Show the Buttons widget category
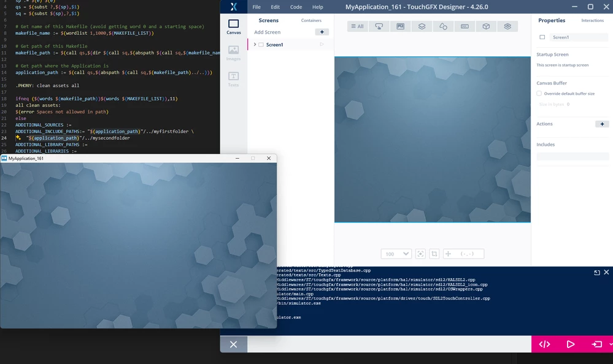Image resolution: width=613 pixels, height=364 pixels. (x=379, y=26)
